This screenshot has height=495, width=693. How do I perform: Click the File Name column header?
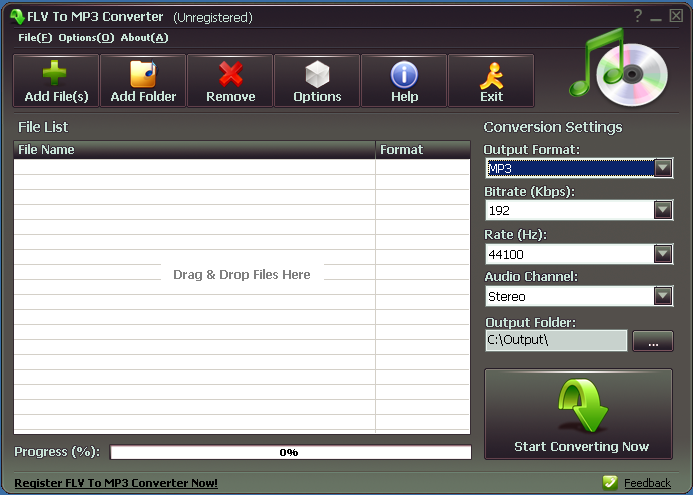[x=194, y=150]
